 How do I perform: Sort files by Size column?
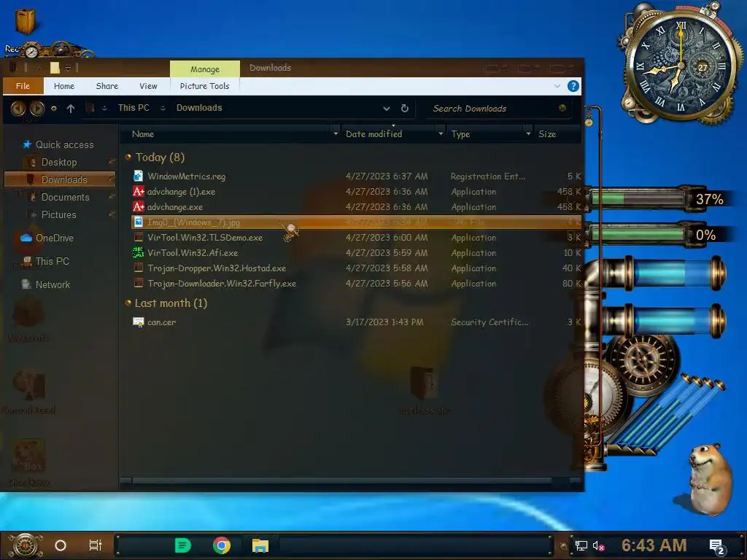click(547, 134)
